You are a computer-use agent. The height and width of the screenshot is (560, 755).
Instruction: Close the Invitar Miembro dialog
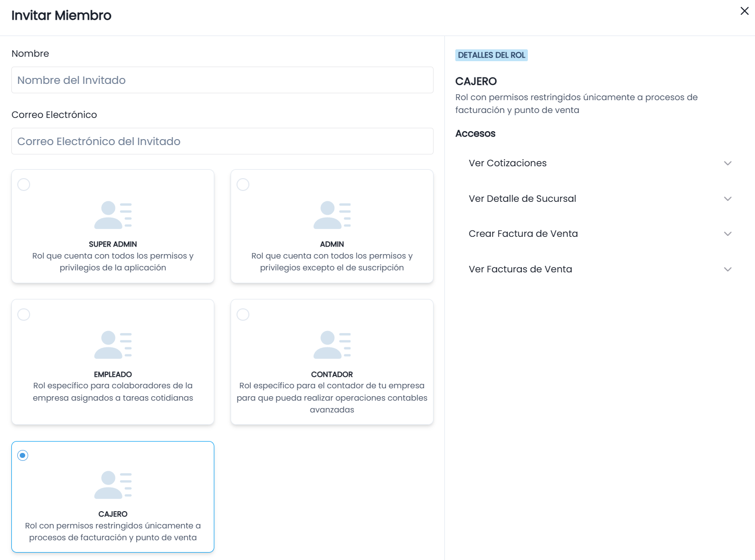click(x=744, y=11)
